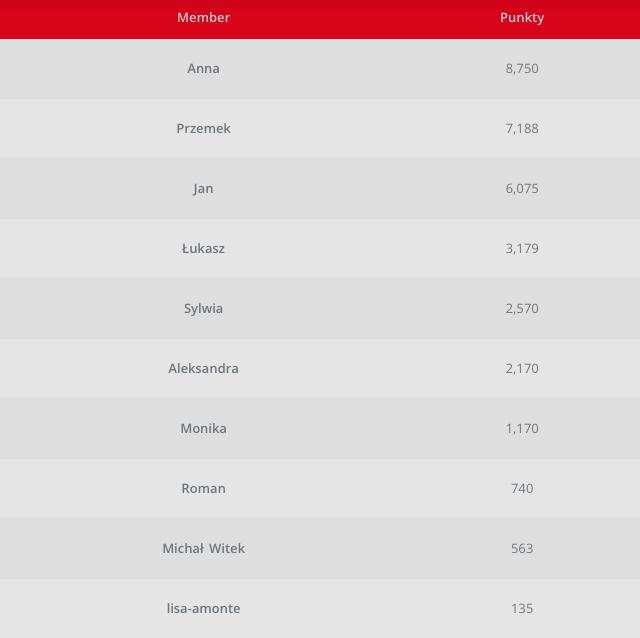Click Aleksandra in the member list
The width and height of the screenshot is (640, 638).
pos(203,368)
